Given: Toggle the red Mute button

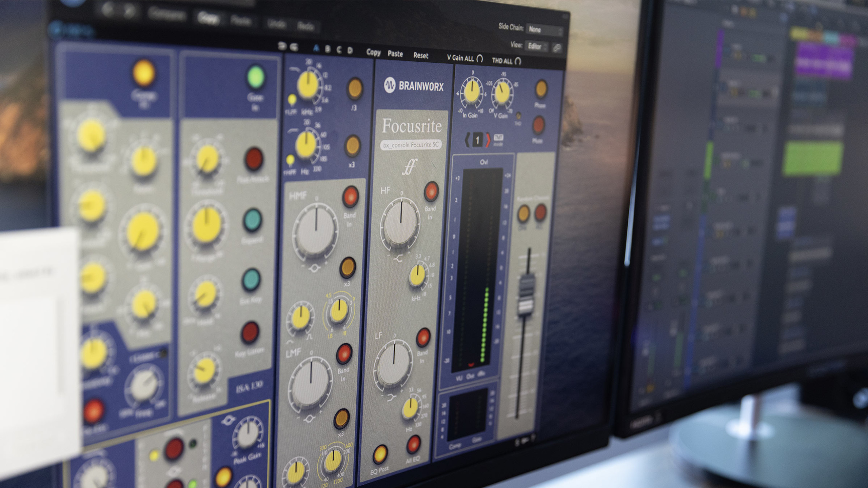Looking at the screenshot, I should (538, 125).
